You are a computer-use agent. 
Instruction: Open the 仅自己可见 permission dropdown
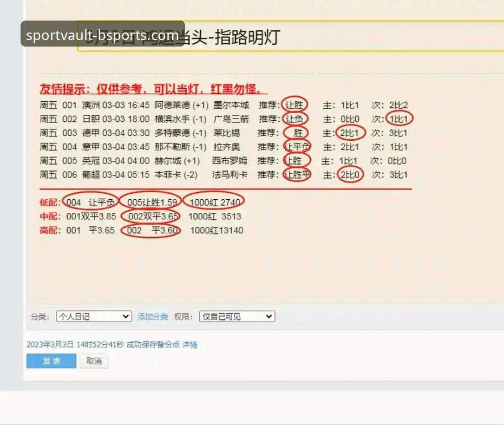pos(237,316)
